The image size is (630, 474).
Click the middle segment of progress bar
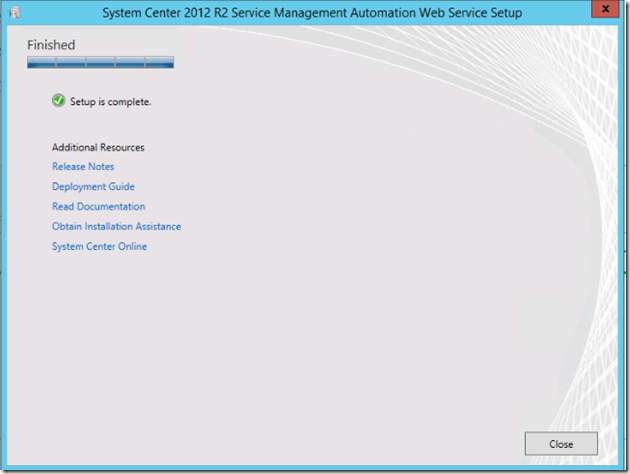point(101,62)
